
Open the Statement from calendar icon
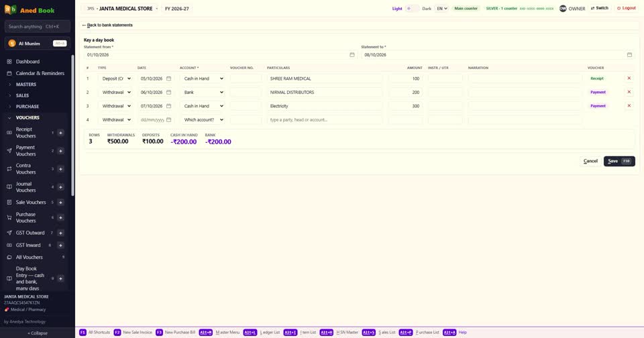352,54
